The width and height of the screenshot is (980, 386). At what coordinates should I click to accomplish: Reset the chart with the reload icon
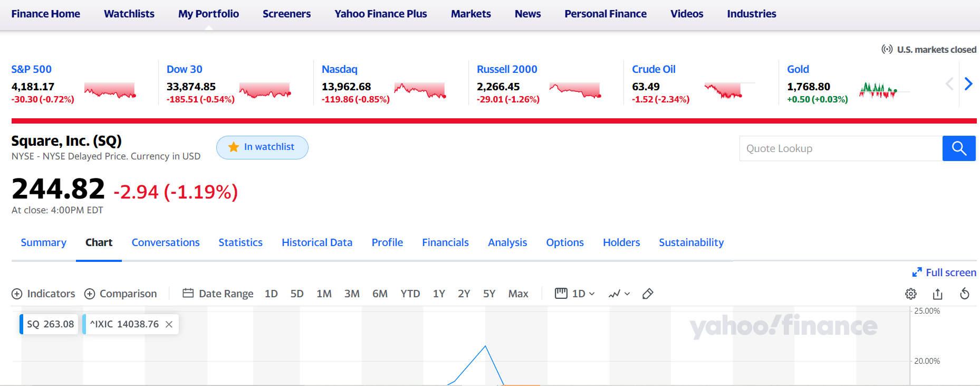click(965, 294)
